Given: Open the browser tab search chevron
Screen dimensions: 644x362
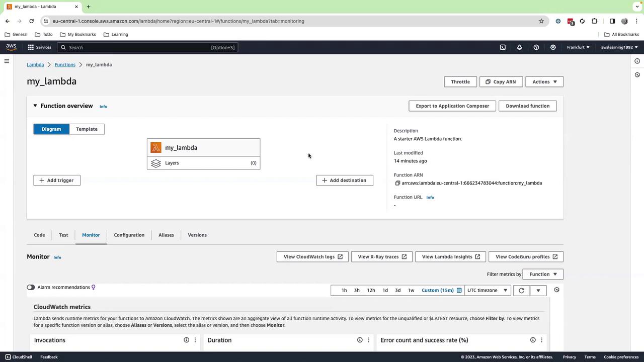Looking at the screenshot, I should pos(637,7).
